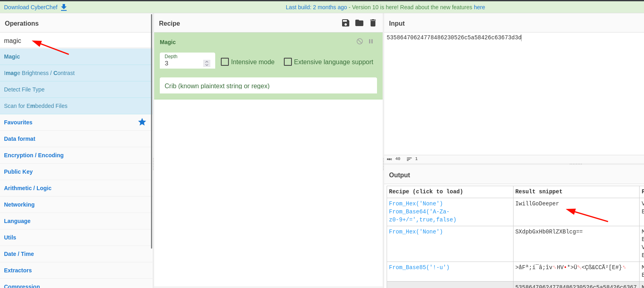Expand Arithmetic / Logic category
The width and height of the screenshot is (644, 288).
click(76, 188)
